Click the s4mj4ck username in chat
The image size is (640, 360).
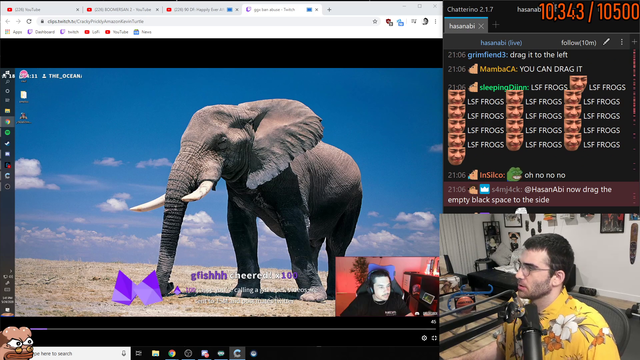click(507, 189)
